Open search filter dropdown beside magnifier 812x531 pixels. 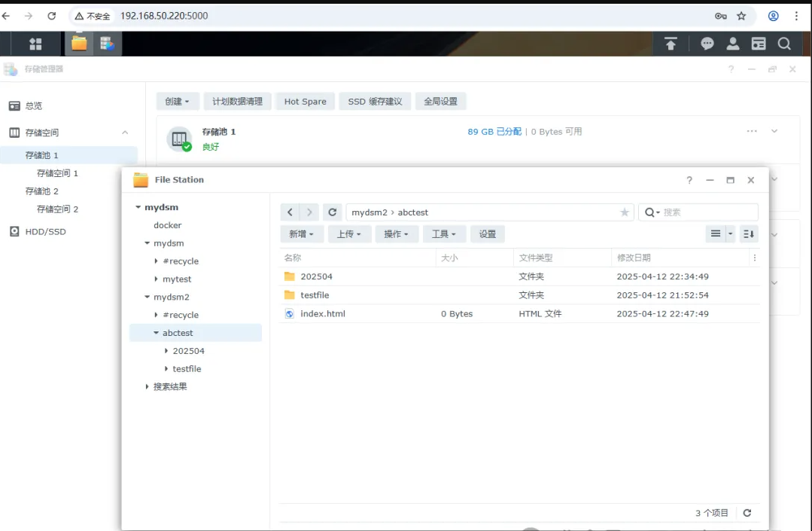tap(652, 212)
